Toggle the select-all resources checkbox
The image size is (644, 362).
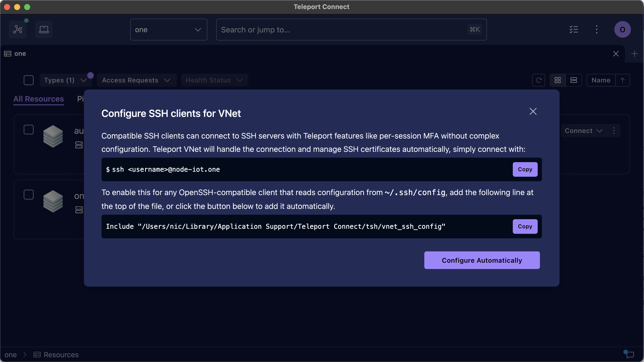coord(28,80)
